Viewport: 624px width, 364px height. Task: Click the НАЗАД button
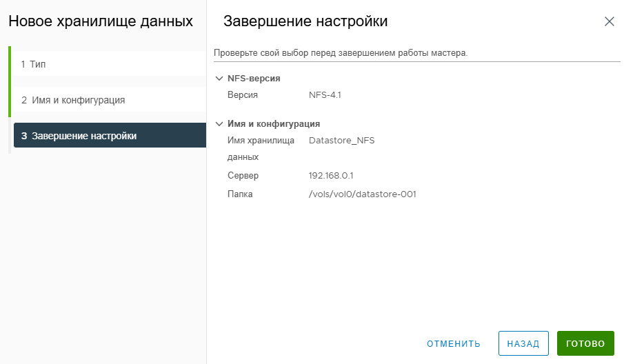523,343
